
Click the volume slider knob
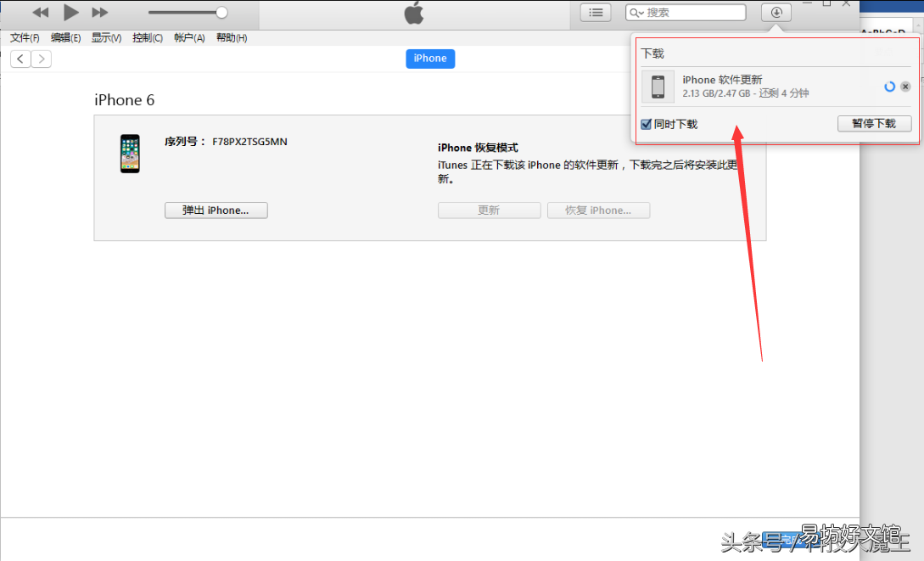click(221, 13)
